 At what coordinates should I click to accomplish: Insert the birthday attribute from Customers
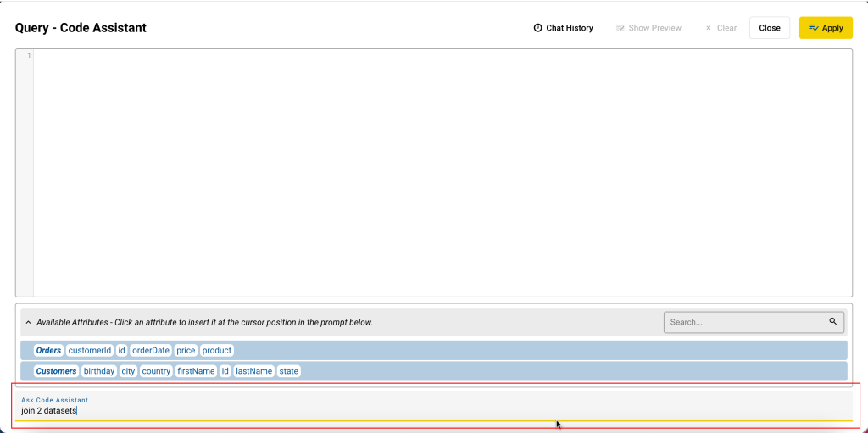tap(99, 371)
